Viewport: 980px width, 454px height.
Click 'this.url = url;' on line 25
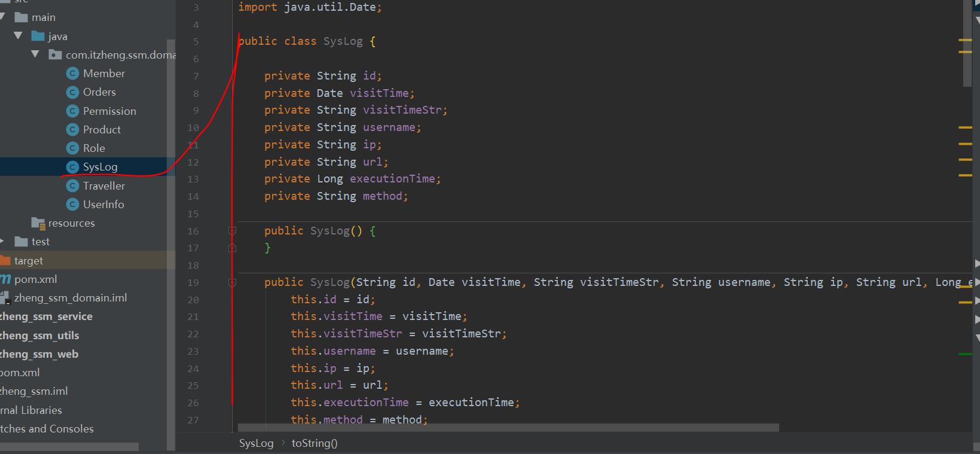point(340,385)
